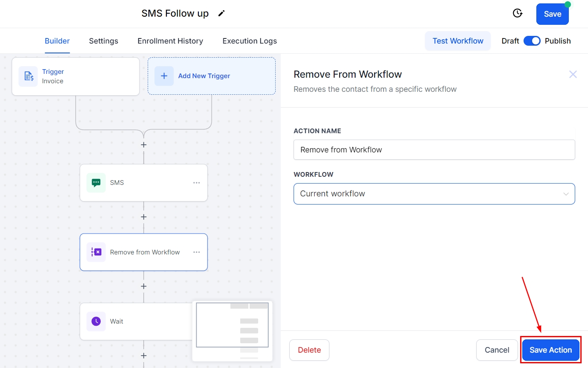Click the Invoice trigger icon
This screenshot has height=368, width=588.
point(28,76)
